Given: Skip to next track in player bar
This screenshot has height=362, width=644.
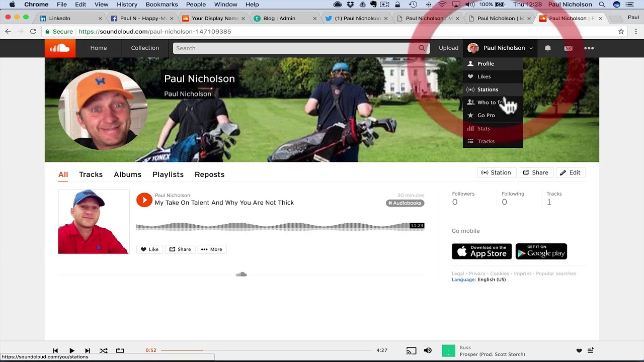Looking at the screenshot, I should (x=88, y=350).
